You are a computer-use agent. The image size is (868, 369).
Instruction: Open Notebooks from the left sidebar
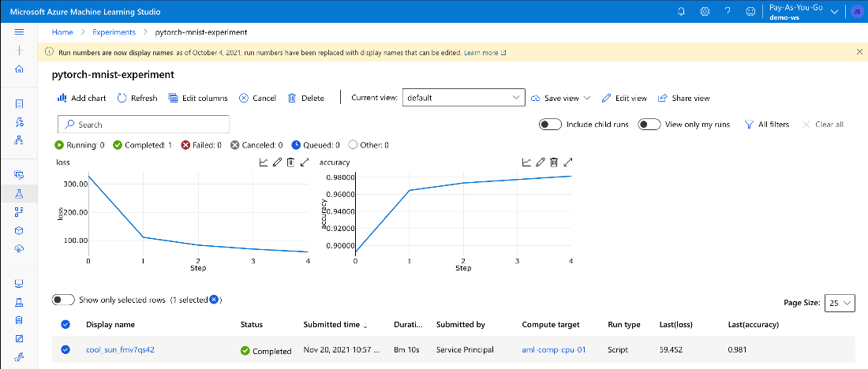coord(19,103)
